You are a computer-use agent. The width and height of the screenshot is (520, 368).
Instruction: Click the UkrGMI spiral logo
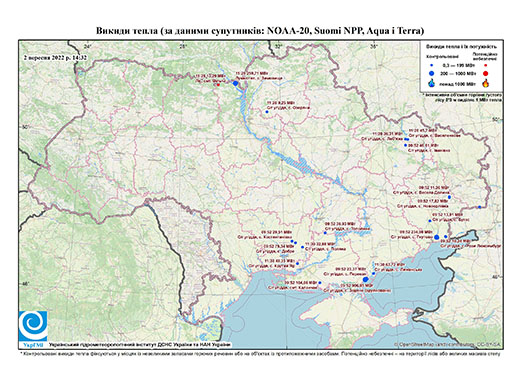(33, 326)
